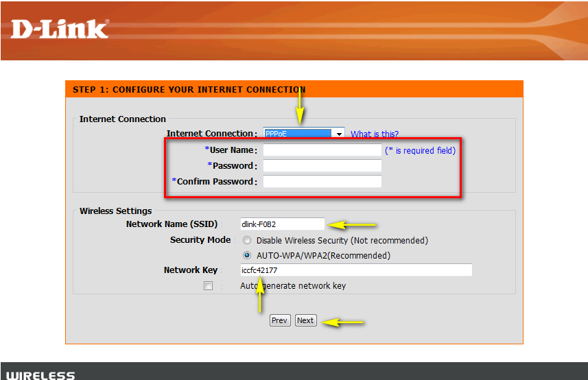Click the Network Name (SSID) text box
588x380 pixels.
[x=282, y=224]
